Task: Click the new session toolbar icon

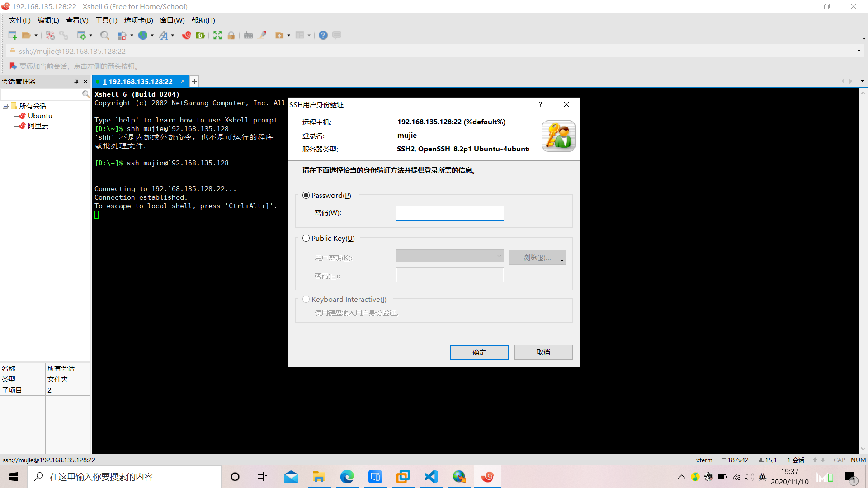Action: click(x=13, y=35)
